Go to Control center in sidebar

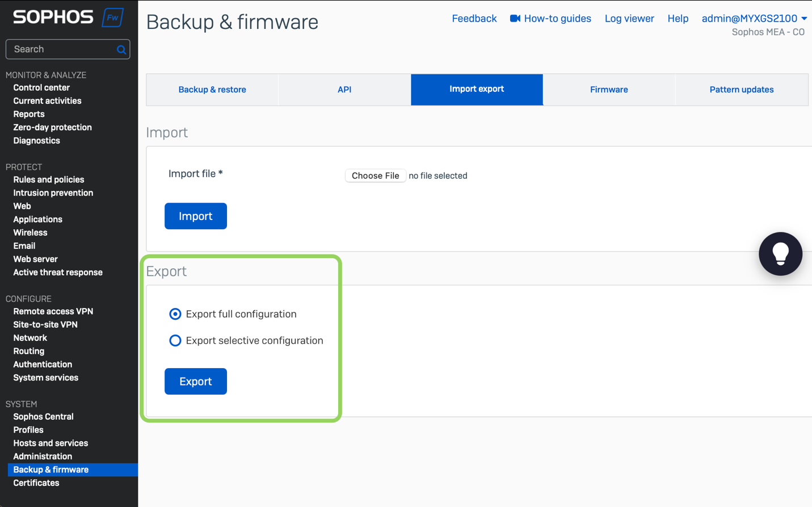(41, 88)
